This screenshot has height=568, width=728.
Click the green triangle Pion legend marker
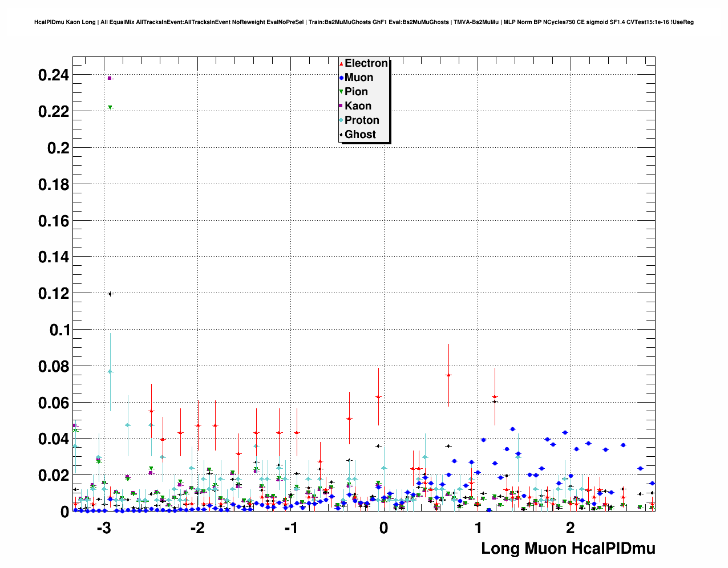(x=341, y=92)
